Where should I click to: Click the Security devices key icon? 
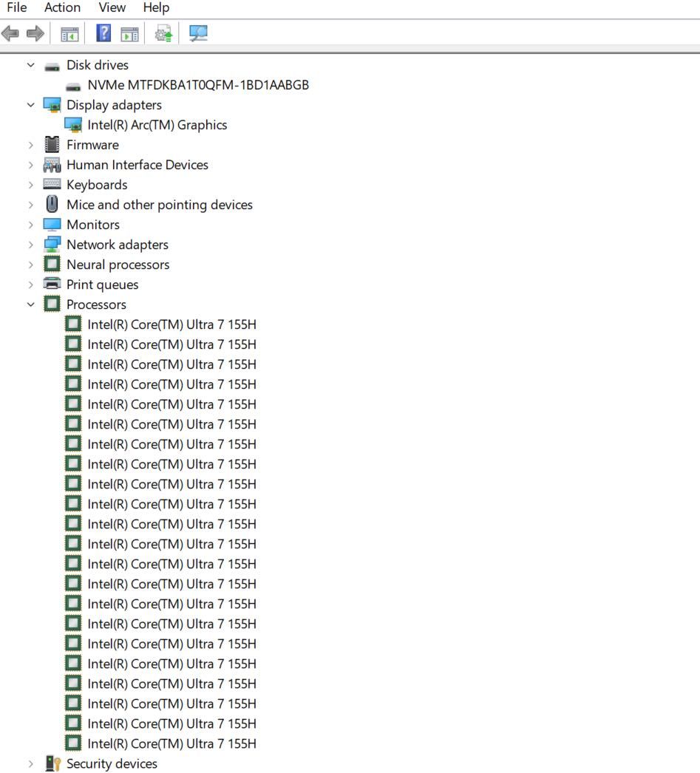pyautogui.click(x=52, y=763)
